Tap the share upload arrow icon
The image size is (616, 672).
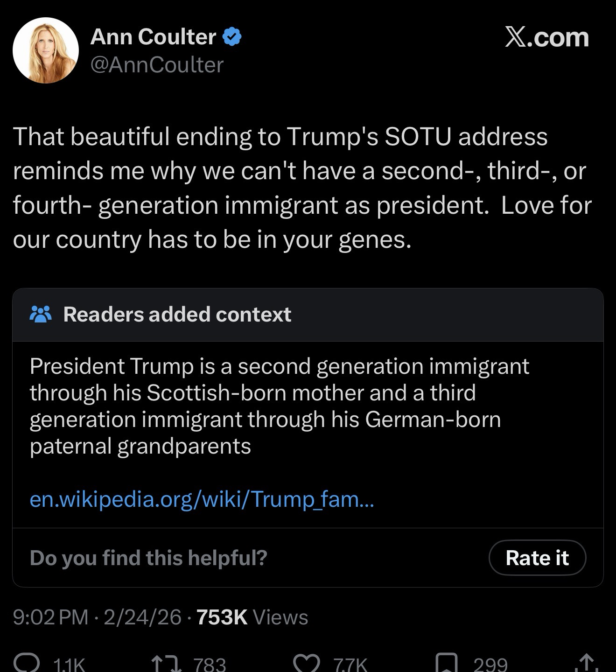pyautogui.click(x=587, y=664)
